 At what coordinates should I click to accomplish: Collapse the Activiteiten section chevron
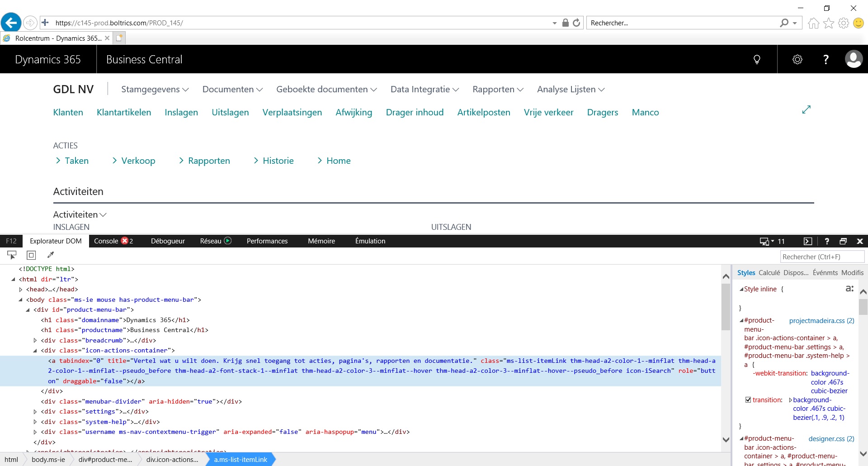103,215
